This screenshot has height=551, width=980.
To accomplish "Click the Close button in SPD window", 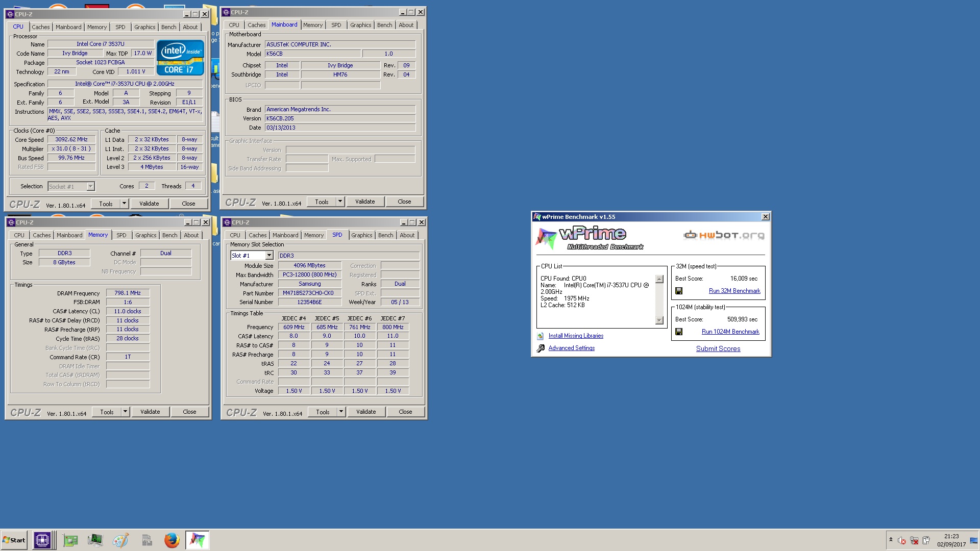I will (405, 412).
